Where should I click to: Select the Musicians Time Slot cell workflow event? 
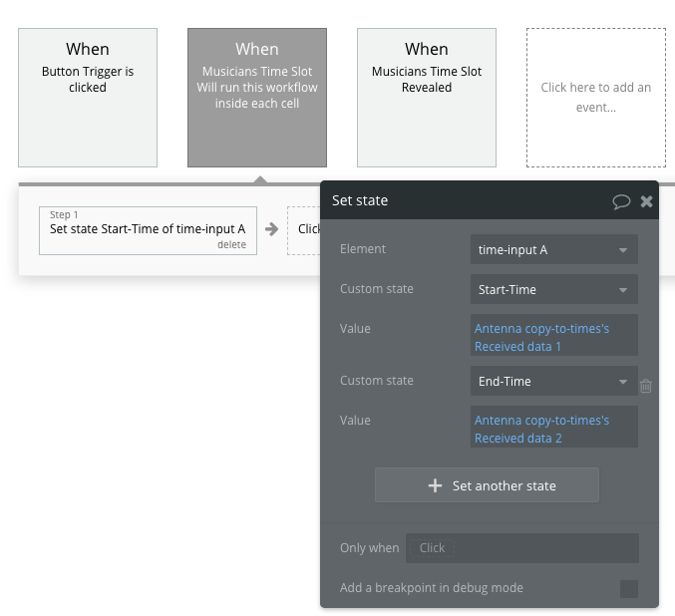pos(257,97)
